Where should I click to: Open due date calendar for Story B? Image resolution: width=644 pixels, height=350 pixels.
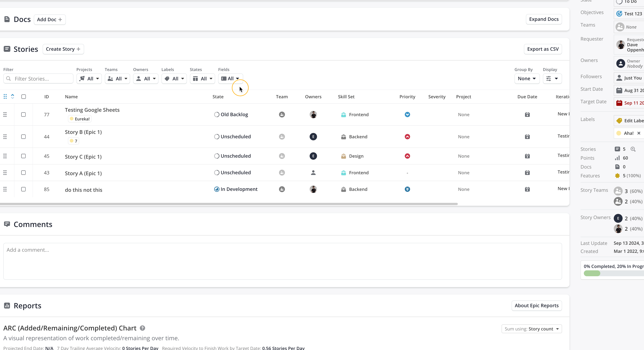[527, 137]
